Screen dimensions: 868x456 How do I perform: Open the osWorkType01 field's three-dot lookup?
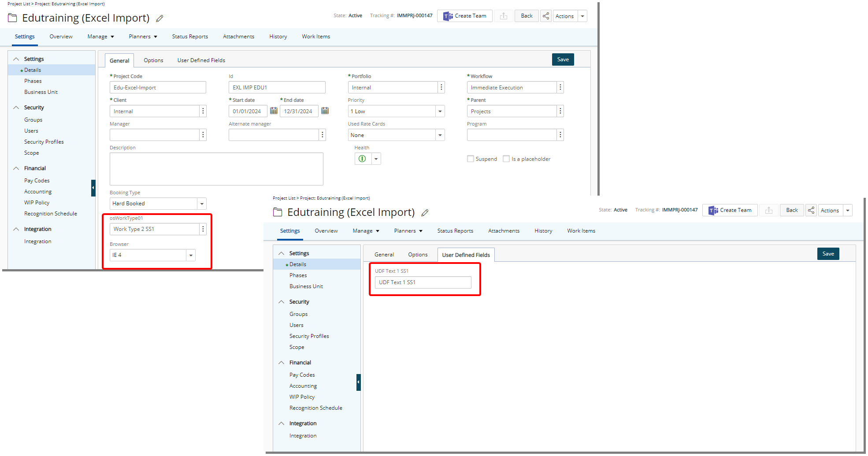click(203, 229)
